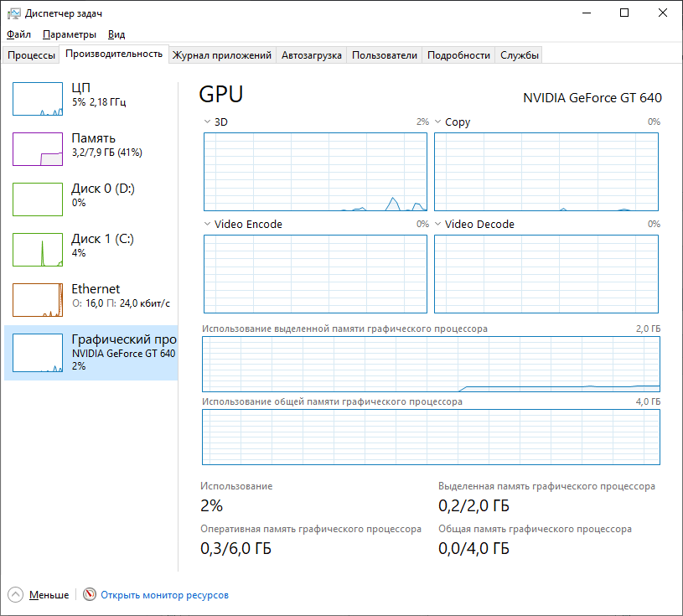Viewport: 683px width, 616px height.
Task: Open the Файл menu
Action: click(x=18, y=34)
